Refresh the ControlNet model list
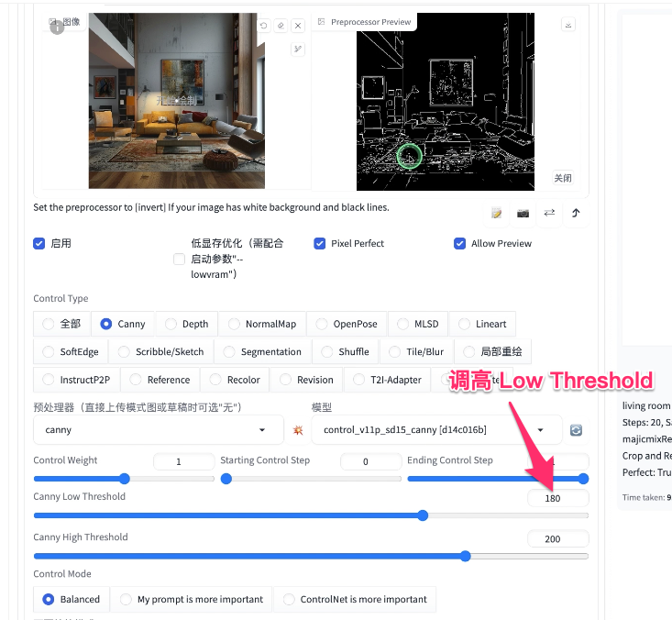This screenshot has height=620, width=672. coord(576,430)
